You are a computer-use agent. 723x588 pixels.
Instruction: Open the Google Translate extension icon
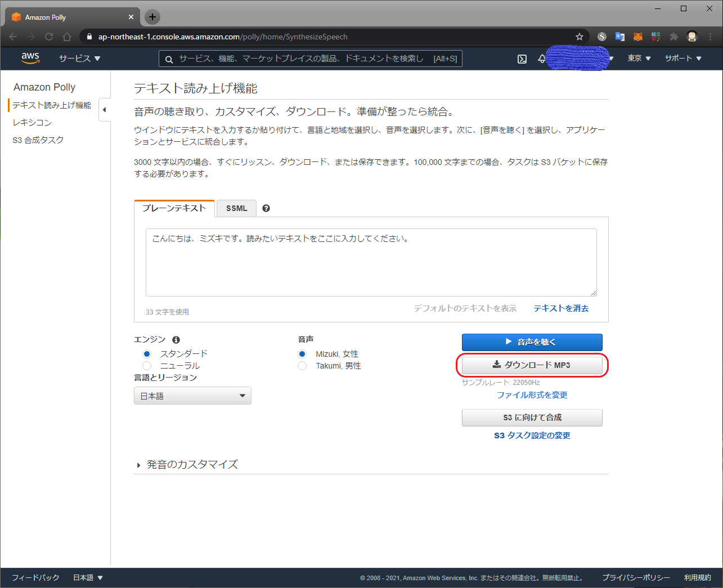click(620, 37)
